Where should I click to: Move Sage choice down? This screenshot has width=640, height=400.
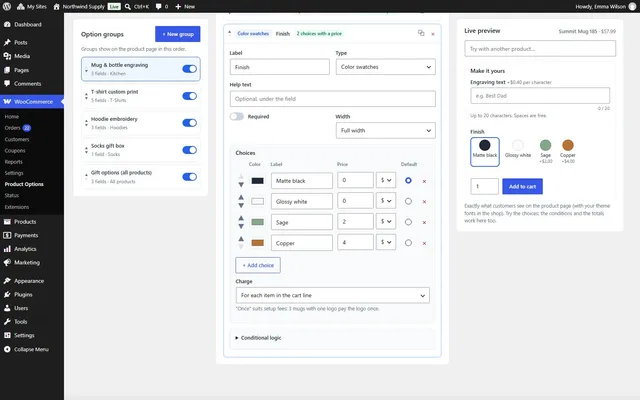tap(241, 226)
